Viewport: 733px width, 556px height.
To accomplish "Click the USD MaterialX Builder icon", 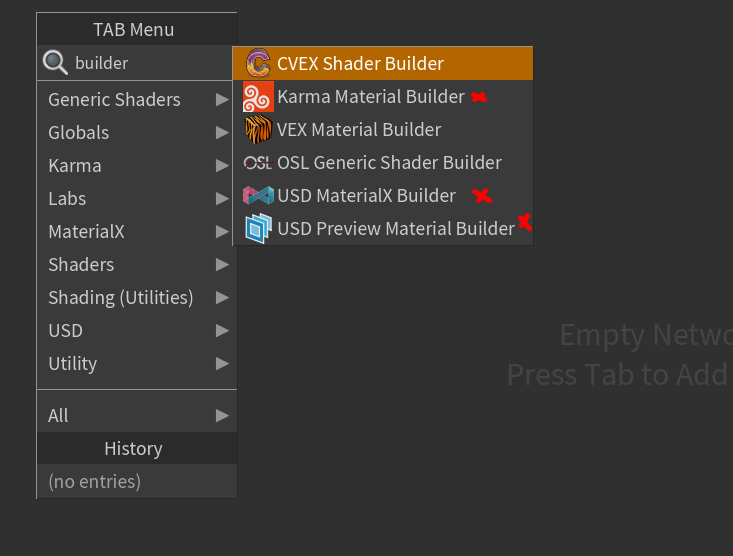I will [x=258, y=196].
